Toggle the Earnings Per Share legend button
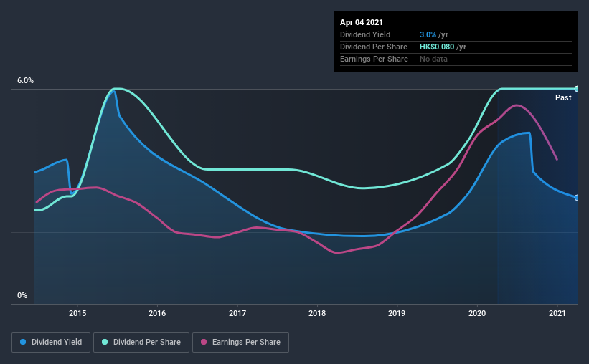The height and width of the screenshot is (364, 589). [x=240, y=343]
